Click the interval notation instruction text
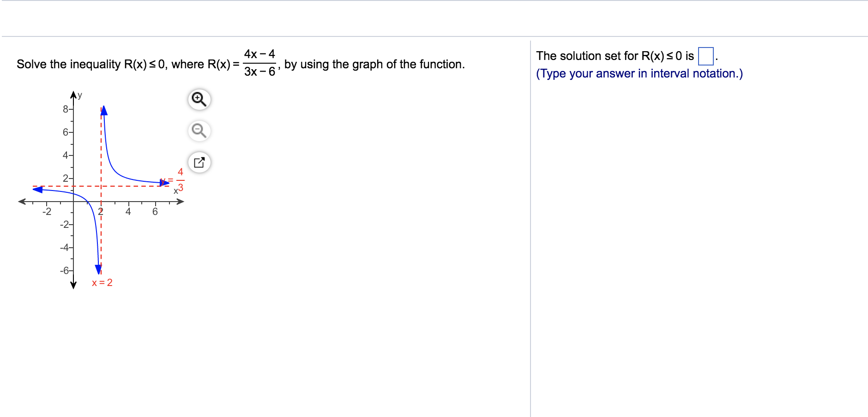Viewport: 868px width, 417px height. [639, 74]
